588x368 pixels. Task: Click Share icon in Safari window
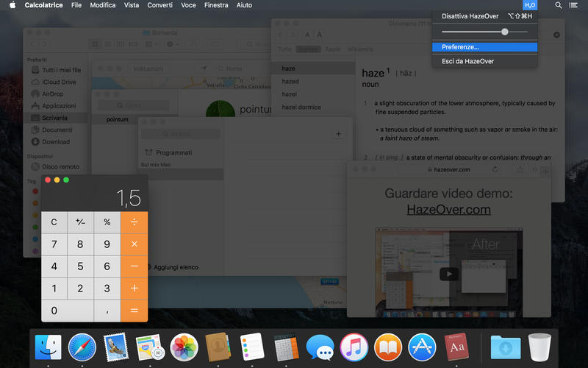(520, 170)
